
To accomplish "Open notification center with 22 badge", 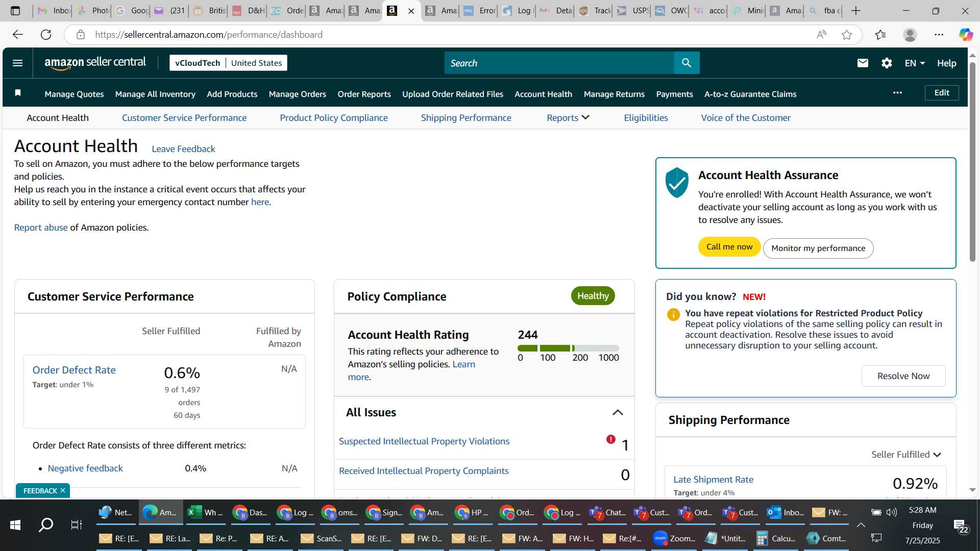I will click(961, 527).
